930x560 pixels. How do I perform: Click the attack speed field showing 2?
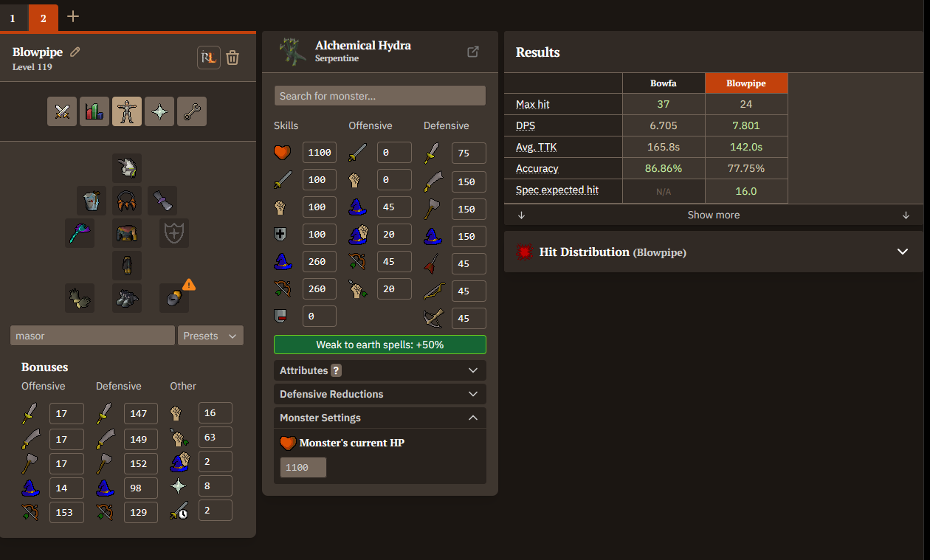click(x=216, y=511)
